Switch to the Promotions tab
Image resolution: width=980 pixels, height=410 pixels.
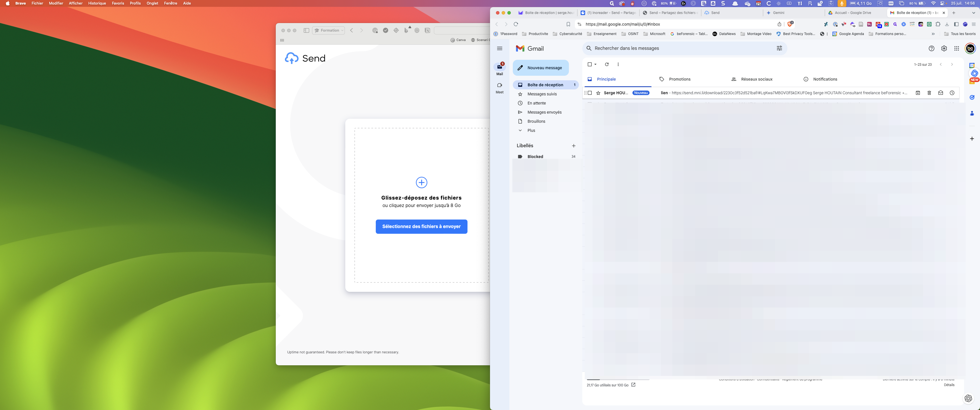679,79
